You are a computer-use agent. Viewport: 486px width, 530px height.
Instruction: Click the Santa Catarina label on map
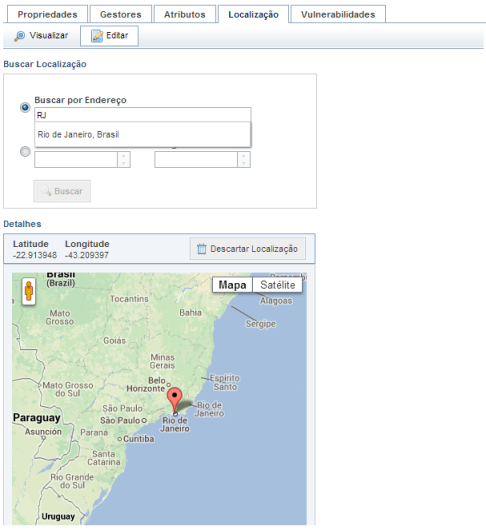pyautogui.click(x=104, y=458)
